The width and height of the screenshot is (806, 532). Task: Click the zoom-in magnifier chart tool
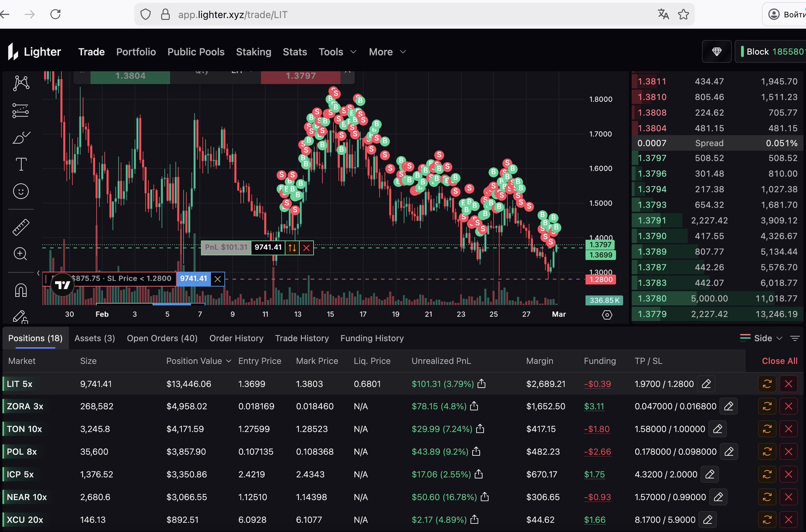pyautogui.click(x=20, y=254)
